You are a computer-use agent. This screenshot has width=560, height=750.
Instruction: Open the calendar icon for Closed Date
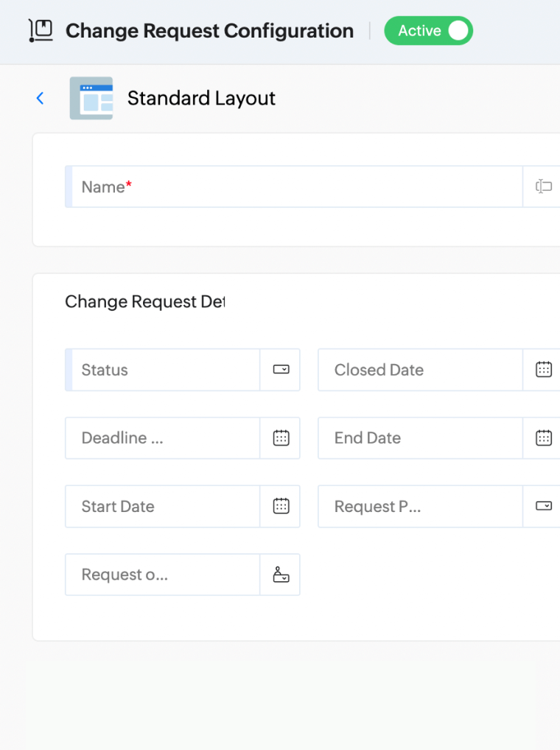click(543, 370)
